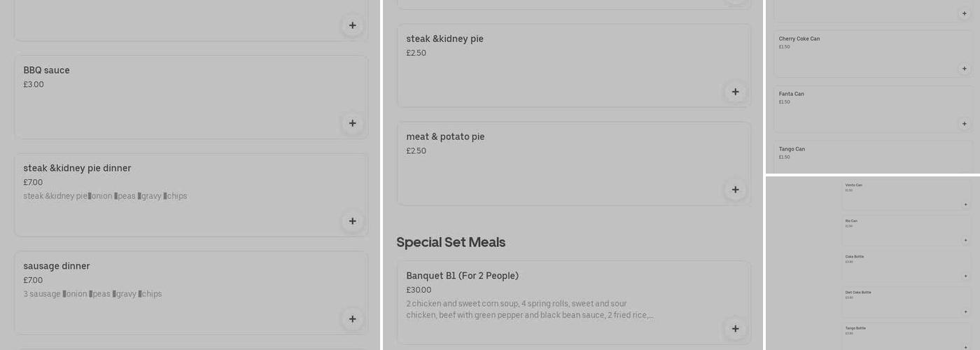This screenshot has width=980, height=350.
Task: Select the meat & potato pie title
Action: tap(445, 136)
